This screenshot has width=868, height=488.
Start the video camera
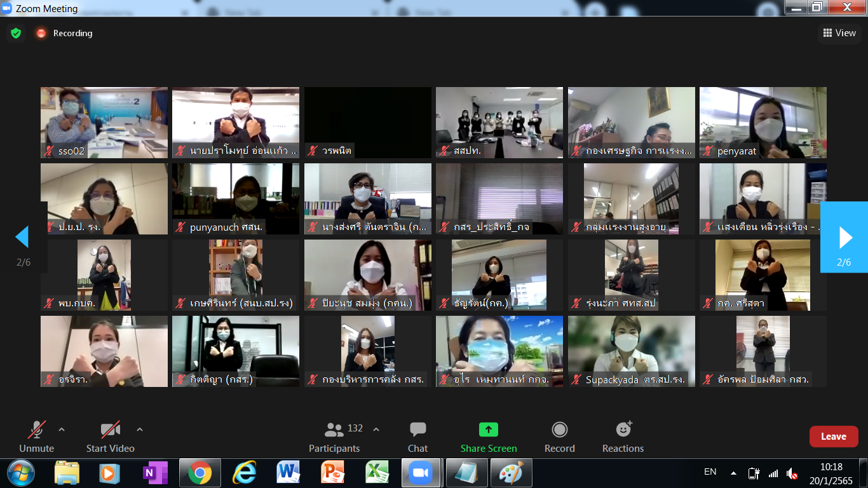tap(110, 437)
